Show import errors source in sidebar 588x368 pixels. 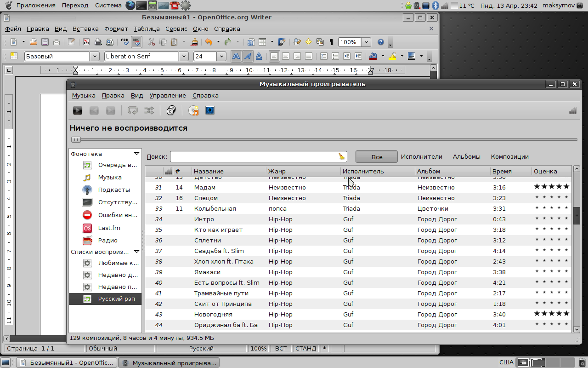pyautogui.click(x=105, y=215)
